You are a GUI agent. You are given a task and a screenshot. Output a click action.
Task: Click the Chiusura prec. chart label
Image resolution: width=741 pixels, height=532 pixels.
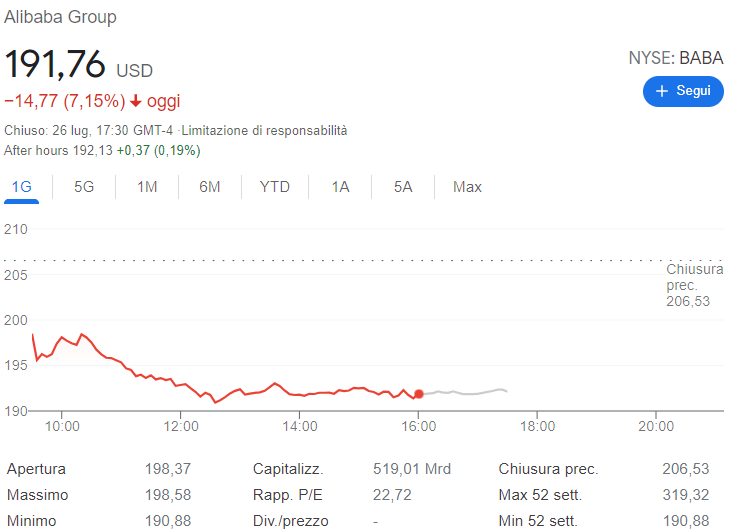[x=694, y=285]
